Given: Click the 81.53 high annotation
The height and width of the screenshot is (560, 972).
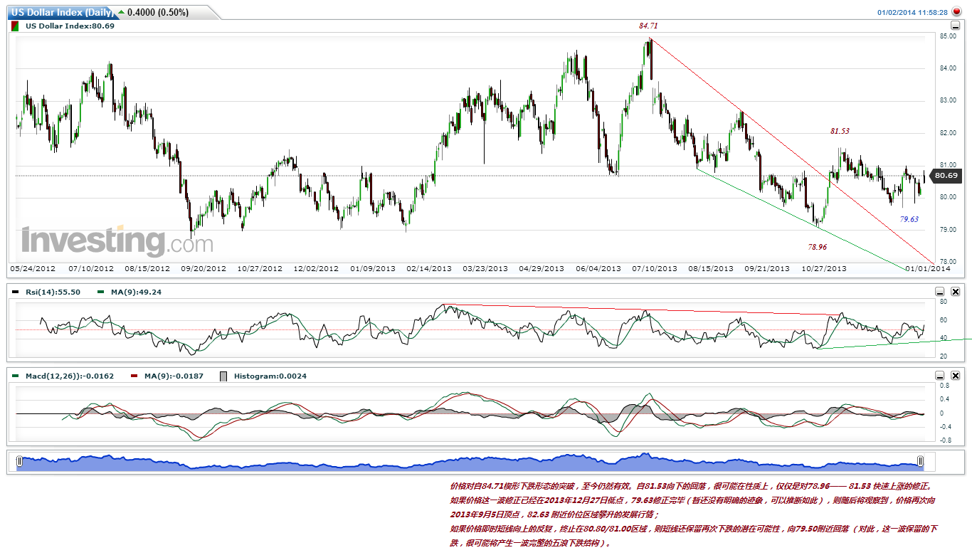Looking at the screenshot, I should coord(840,131).
